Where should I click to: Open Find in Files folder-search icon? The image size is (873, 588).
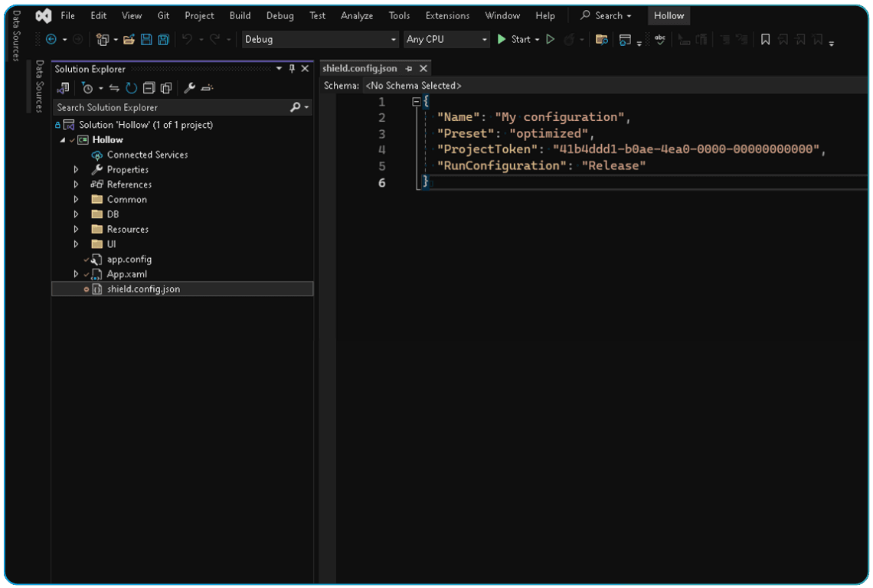pyautogui.click(x=601, y=39)
